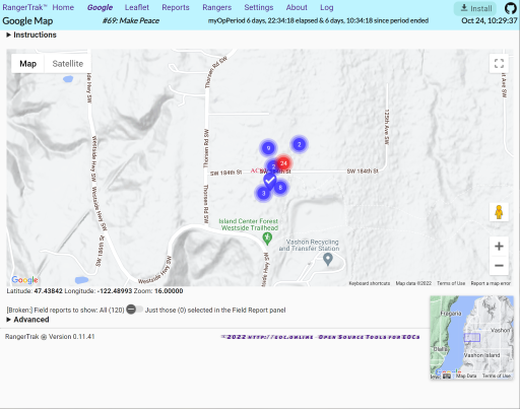This screenshot has height=409, width=520.
Task: Toggle field reports All versus selected switch
Action: point(134,309)
